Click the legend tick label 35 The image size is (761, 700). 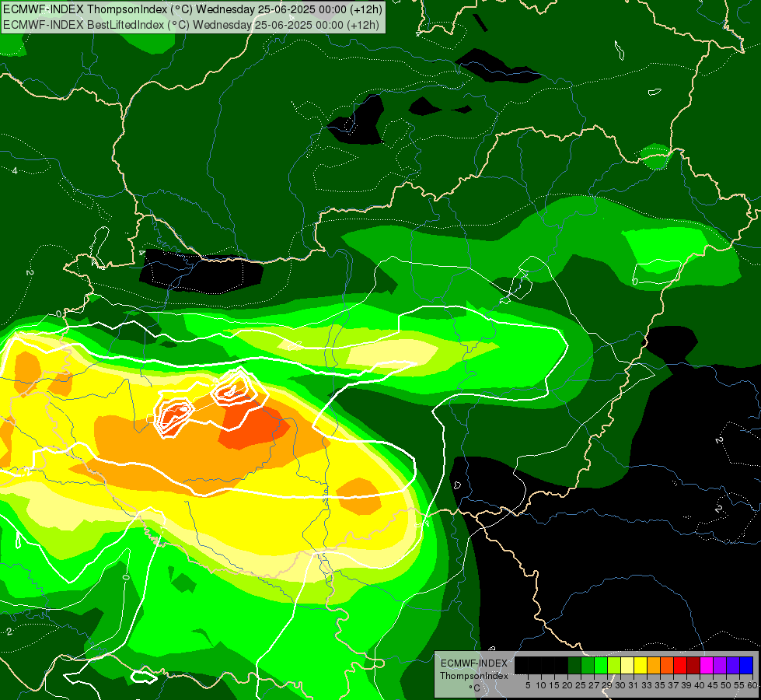click(x=661, y=685)
